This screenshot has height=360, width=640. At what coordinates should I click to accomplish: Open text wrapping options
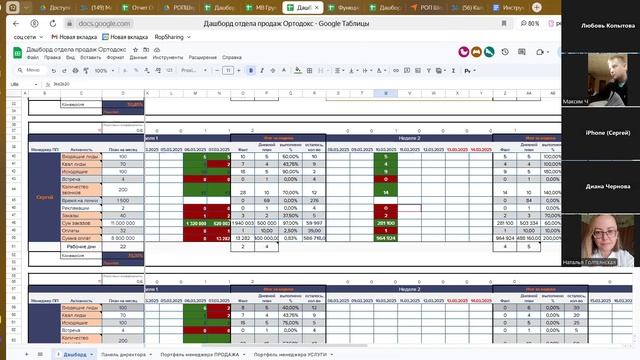point(367,71)
